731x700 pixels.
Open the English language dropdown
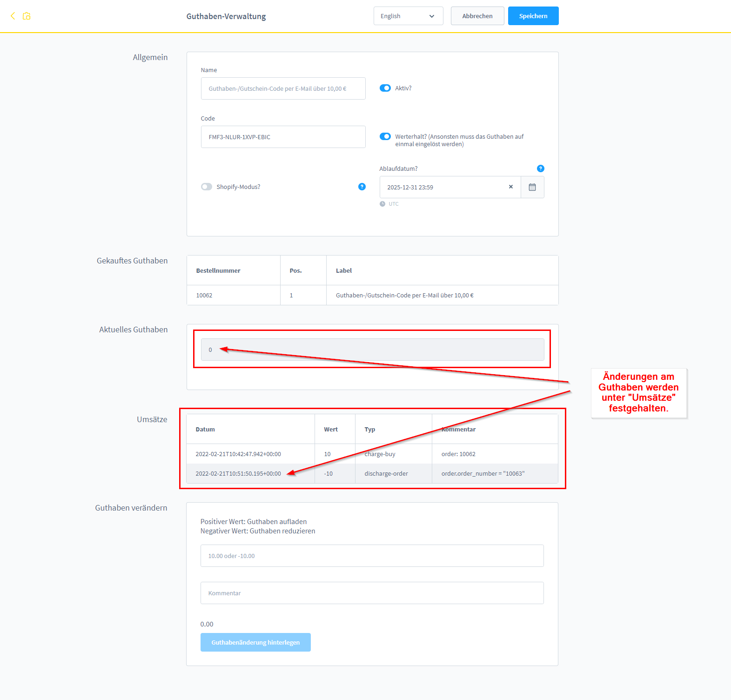click(x=408, y=16)
